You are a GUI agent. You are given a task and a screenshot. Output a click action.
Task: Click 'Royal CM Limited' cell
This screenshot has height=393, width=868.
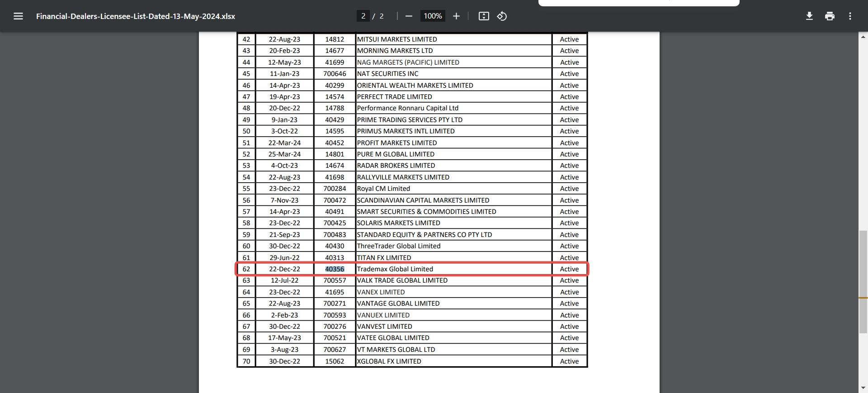point(453,189)
